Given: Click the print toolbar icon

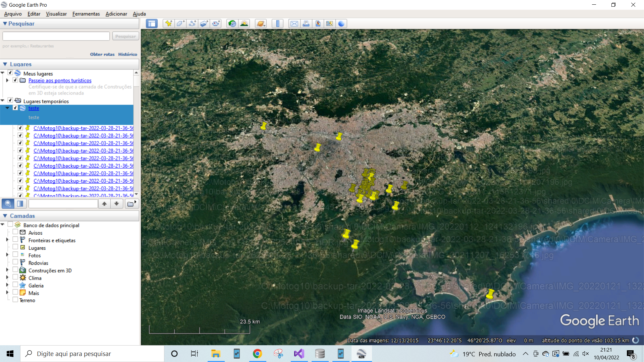Looking at the screenshot, I should (x=306, y=23).
